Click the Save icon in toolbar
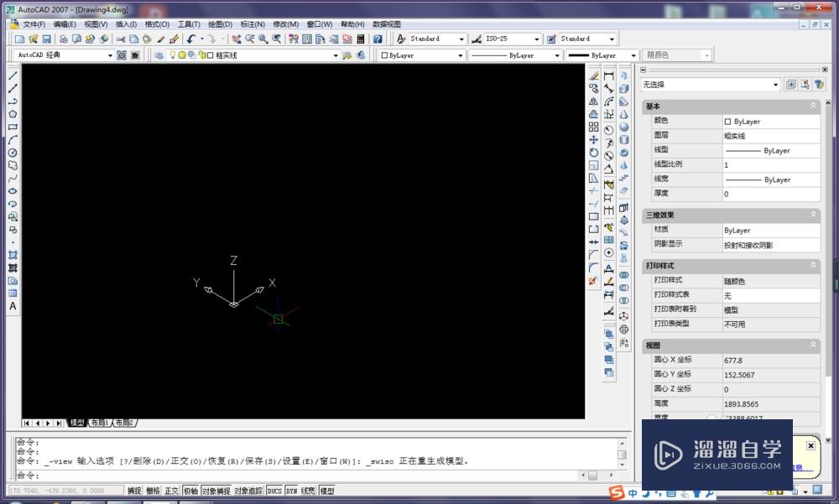Viewport: 839px width, 504px height. (x=47, y=39)
